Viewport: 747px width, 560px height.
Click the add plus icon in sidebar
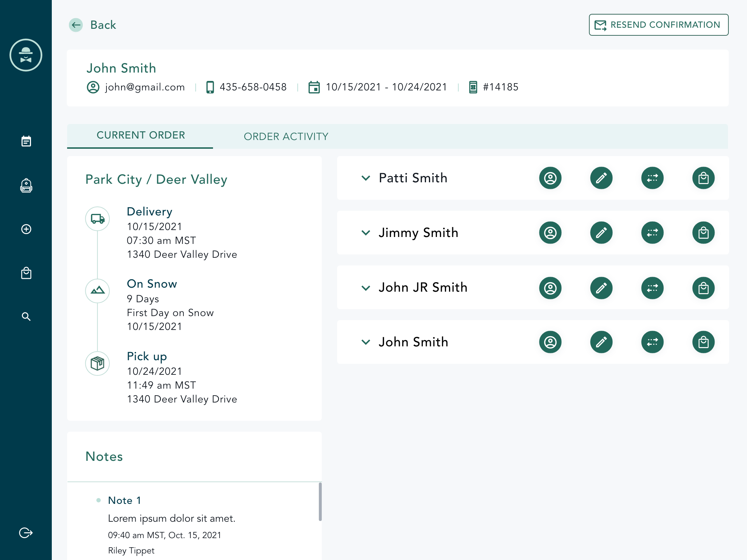[x=26, y=229]
